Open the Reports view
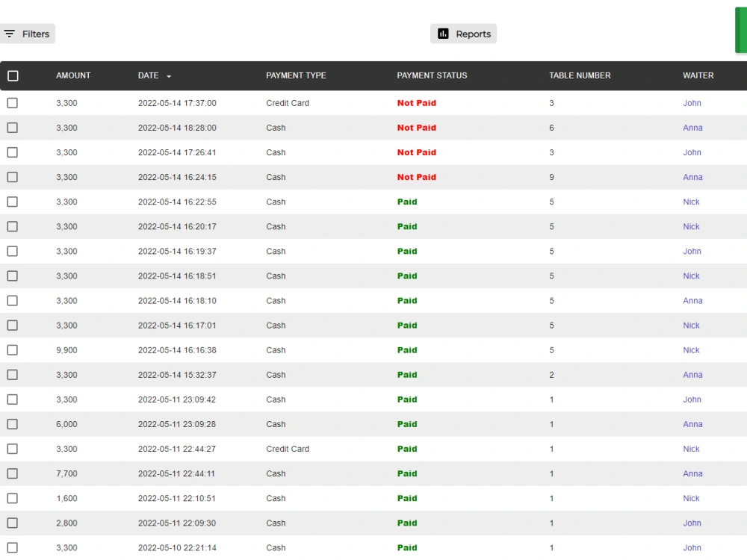 [x=464, y=34]
